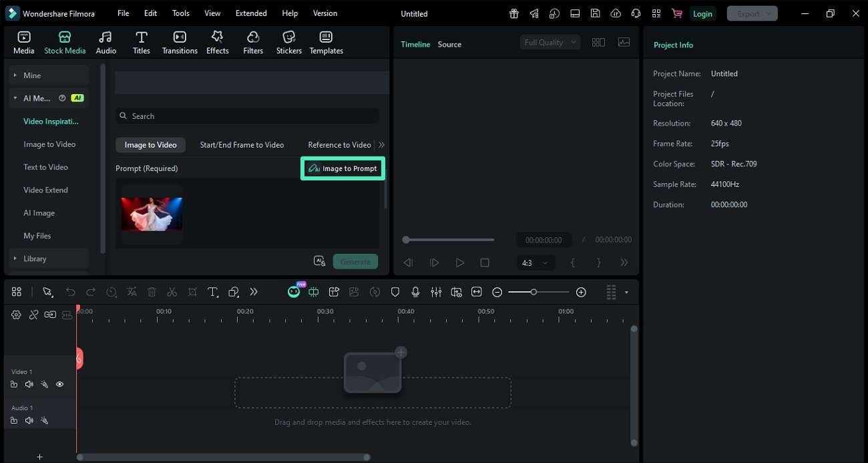Click the snapshot image icon in preview
868x463 pixels.
pos(624,42)
